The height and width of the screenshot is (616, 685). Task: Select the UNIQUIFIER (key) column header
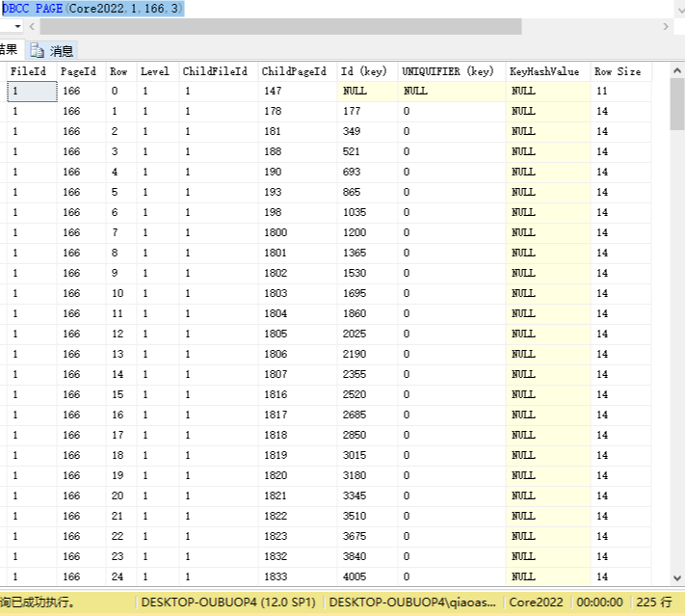(x=452, y=71)
